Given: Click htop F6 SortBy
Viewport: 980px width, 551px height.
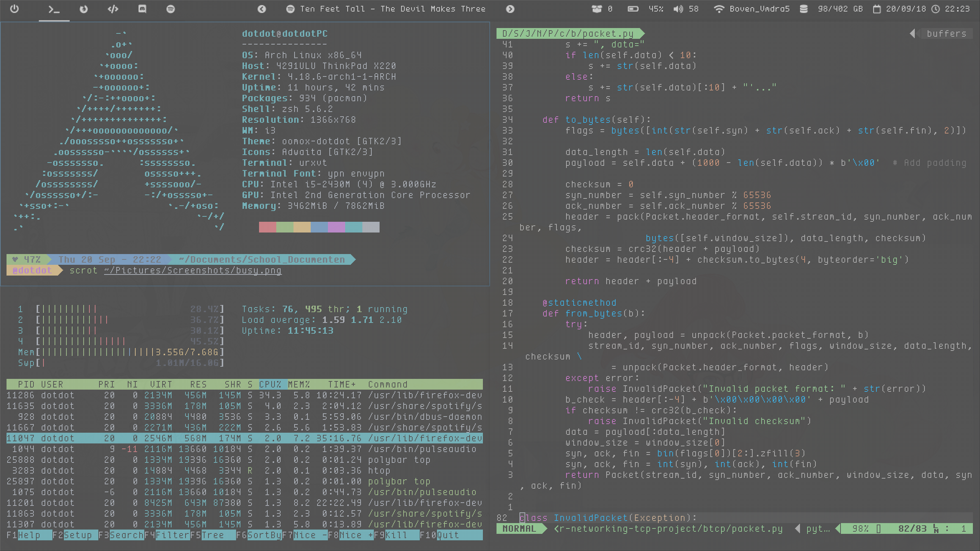Looking at the screenshot, I should coord(259,535).
